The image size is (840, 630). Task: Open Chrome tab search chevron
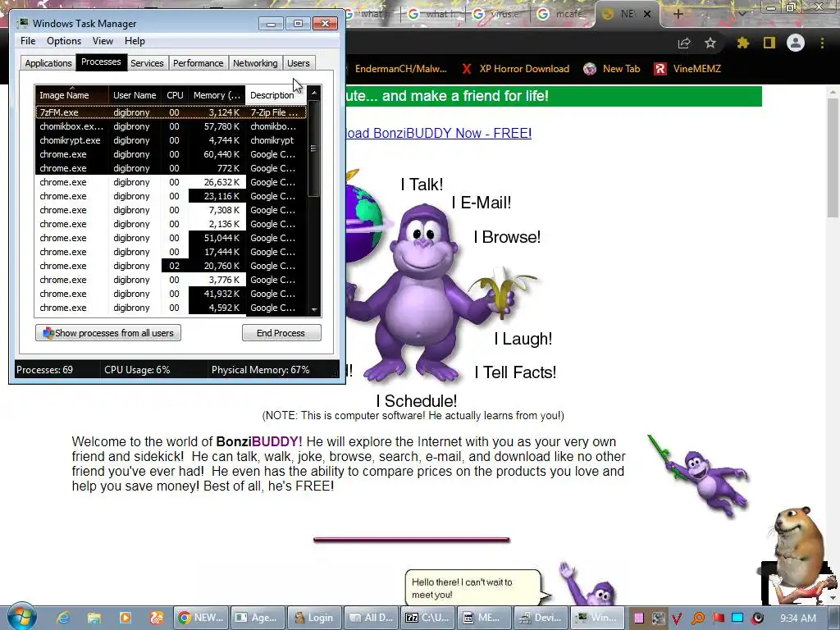[x=742, y=14]
